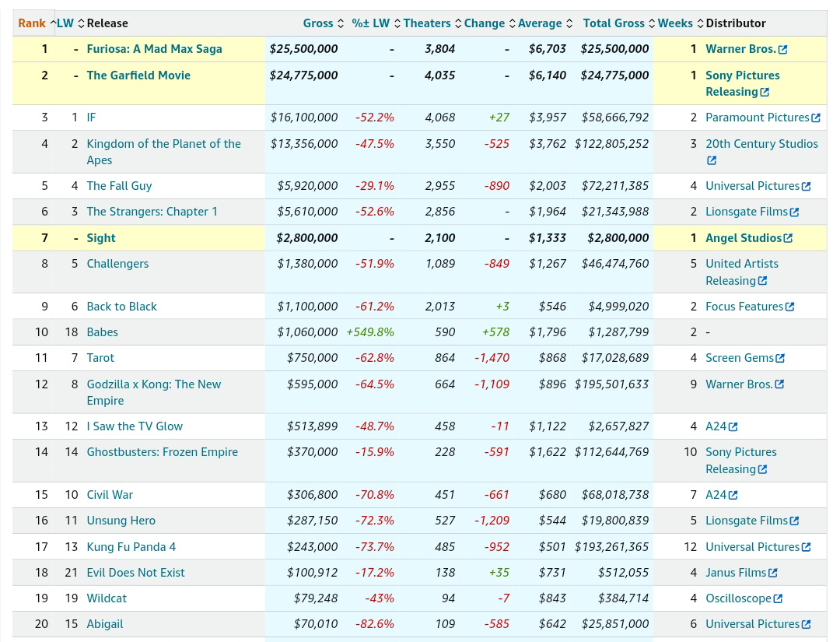Viewport: 840px width, 642px height.
Task: Open external link icon beside A24 for Civil War
Action: click(733, 495)
